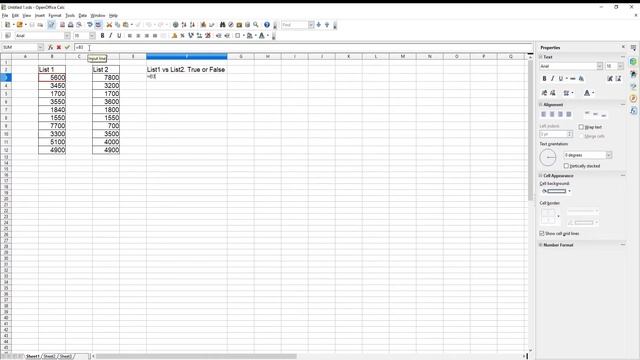Image resolution: width=640 pixels, height=360 pixels.
Task: Open the Tools menu
Action: [x=70, y=16]
